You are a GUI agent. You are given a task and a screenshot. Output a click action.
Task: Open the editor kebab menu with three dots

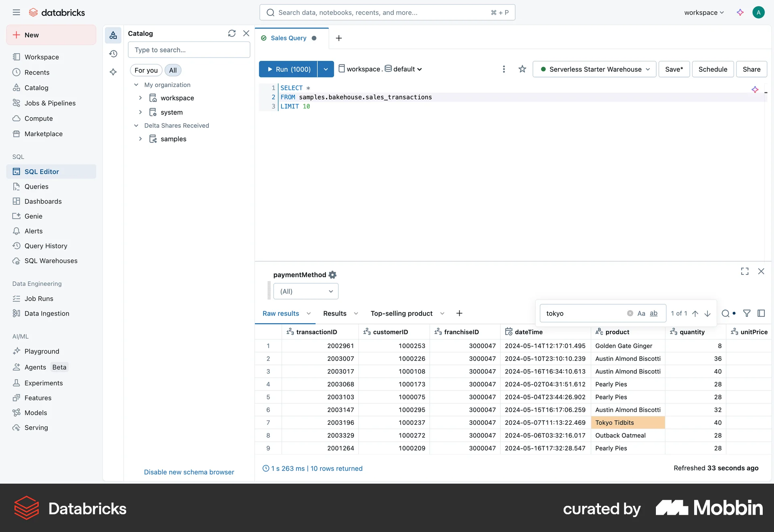point(504,69)
